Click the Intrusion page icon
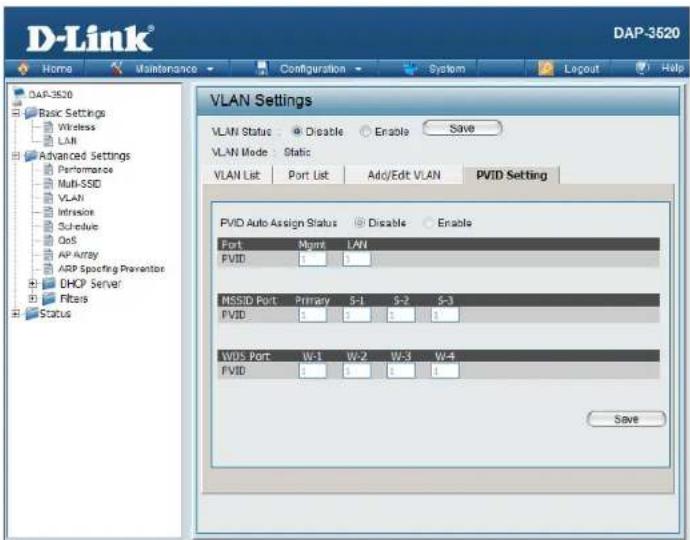The width and height of the screenshot is (690, 540). point(48,212)
